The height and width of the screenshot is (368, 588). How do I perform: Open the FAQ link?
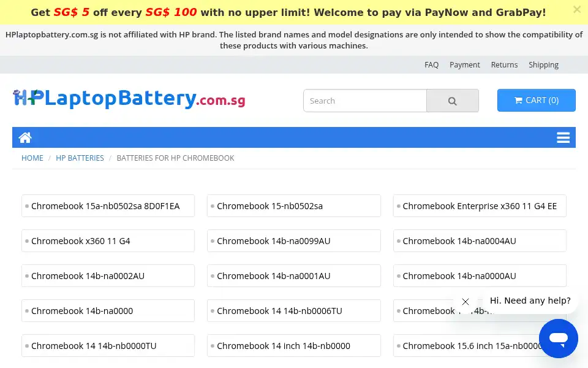coord(431,64)
